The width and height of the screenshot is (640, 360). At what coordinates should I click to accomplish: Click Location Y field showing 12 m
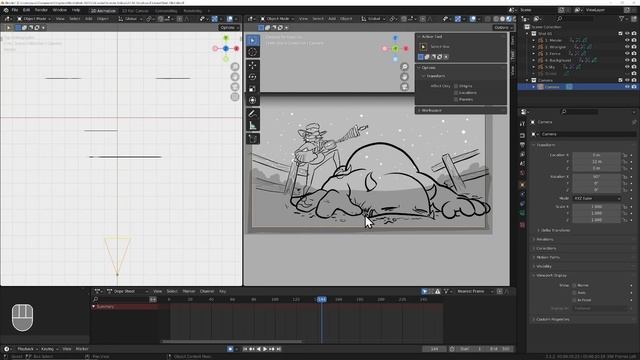pos(597,162)
